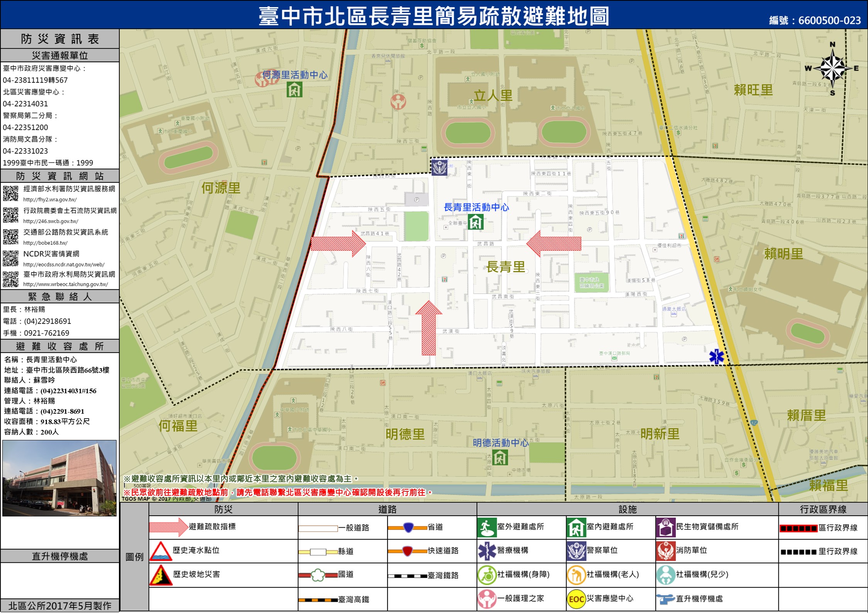This screenshot has height=613, width=868.
Task: Click the 避難疏散指標 red arrow in legend
Action: click(168, 527)
